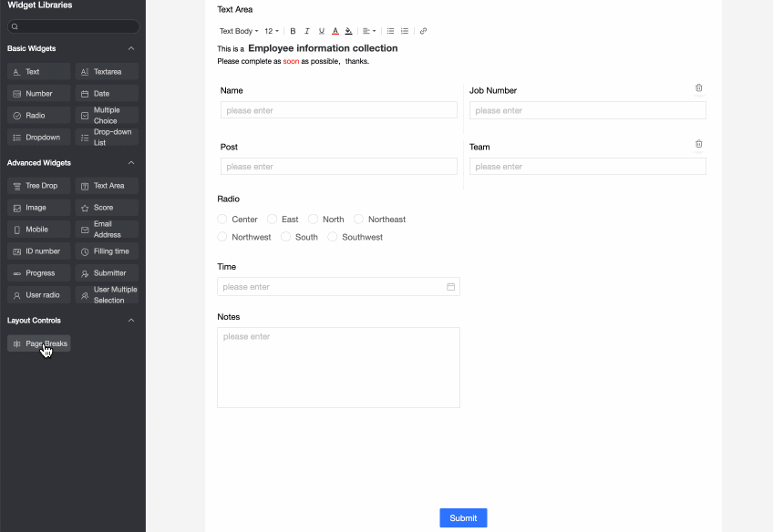Image resolution: width=773 pixels, height=532 pixels.
Task: Insert hyperlink with link icon
Action: coord(423,31)
